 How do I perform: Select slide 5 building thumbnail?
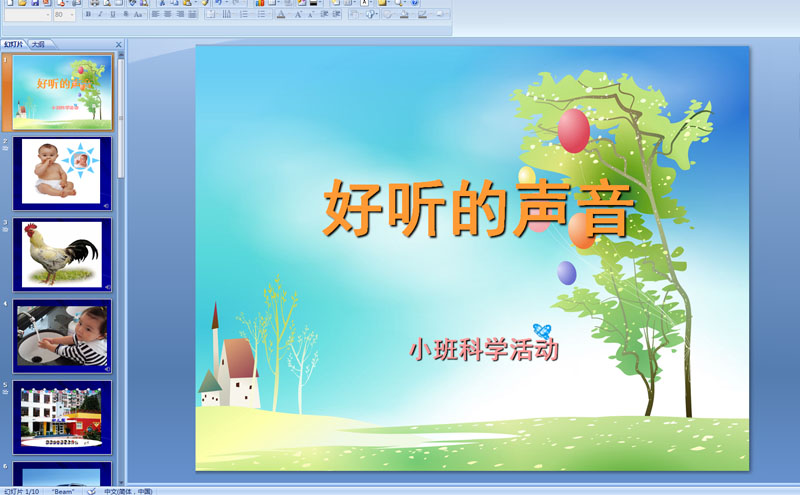point(62,417)
